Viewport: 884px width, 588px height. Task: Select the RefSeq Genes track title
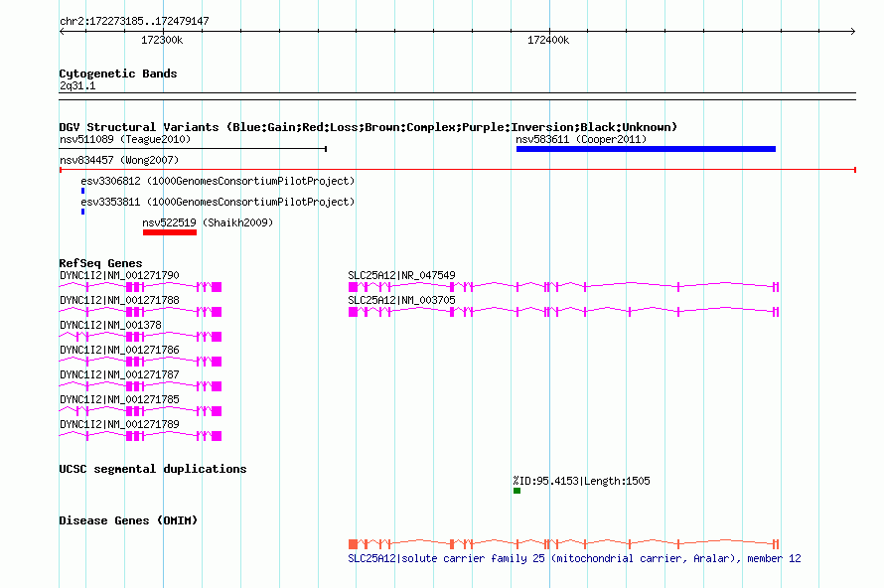tap(100, 263)
